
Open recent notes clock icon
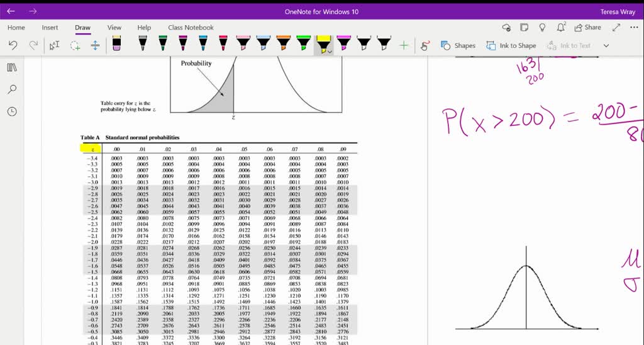tap(11, 111)
